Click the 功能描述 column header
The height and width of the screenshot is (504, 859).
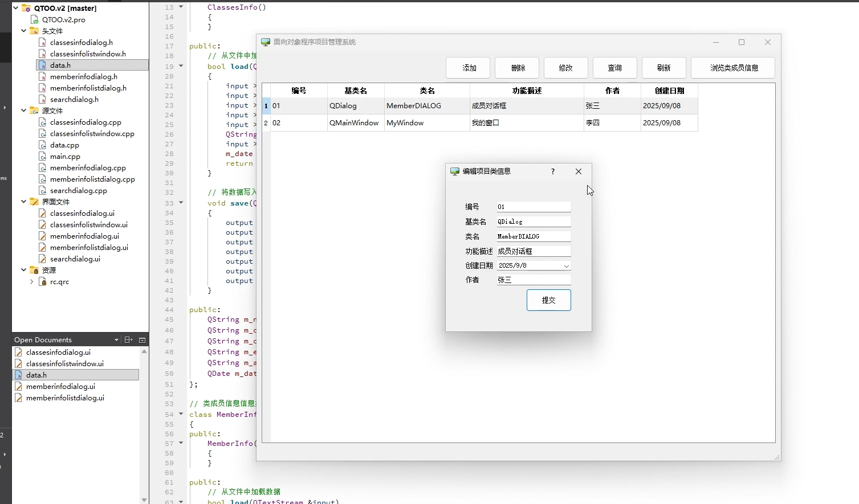(527, 91)
